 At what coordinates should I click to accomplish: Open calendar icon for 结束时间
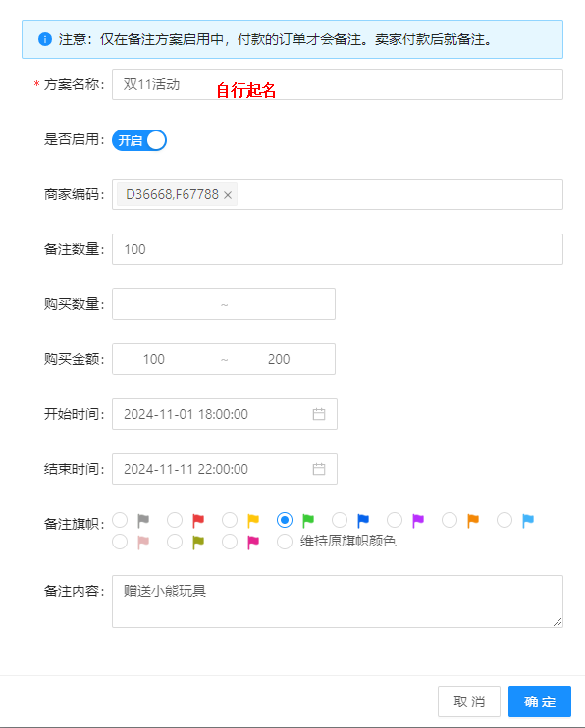coord(319,469)
